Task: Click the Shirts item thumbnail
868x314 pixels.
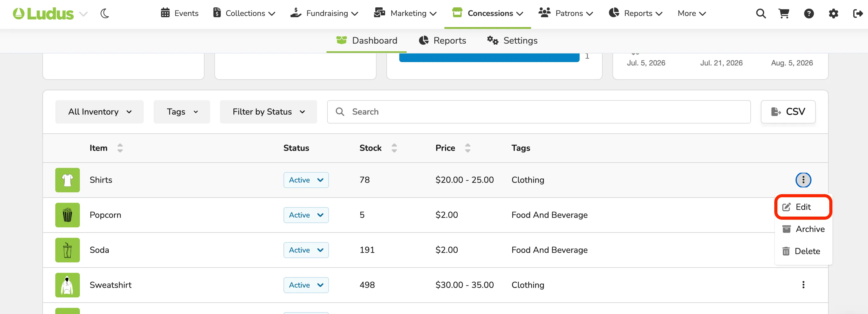Action: pyautogui.click(x=67, y=180)
